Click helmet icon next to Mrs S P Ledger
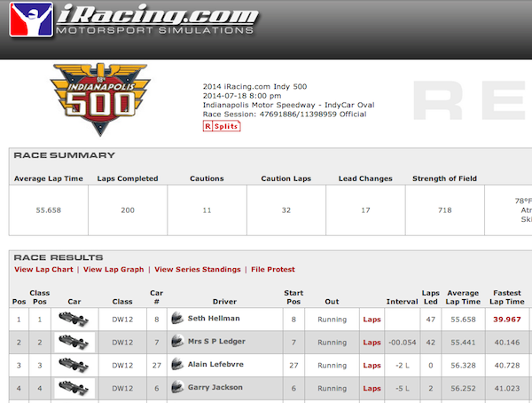 tap(177, 342)
